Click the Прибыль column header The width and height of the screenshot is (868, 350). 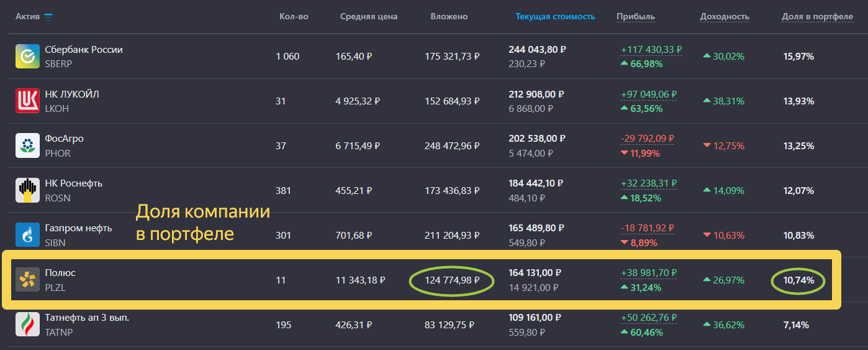pos(635,17)
